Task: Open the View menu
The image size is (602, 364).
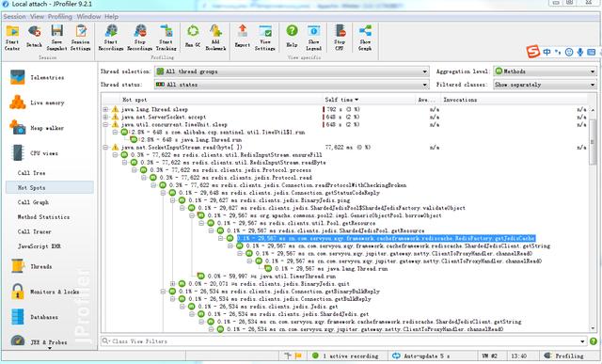Action: click(x=37, y=17)
